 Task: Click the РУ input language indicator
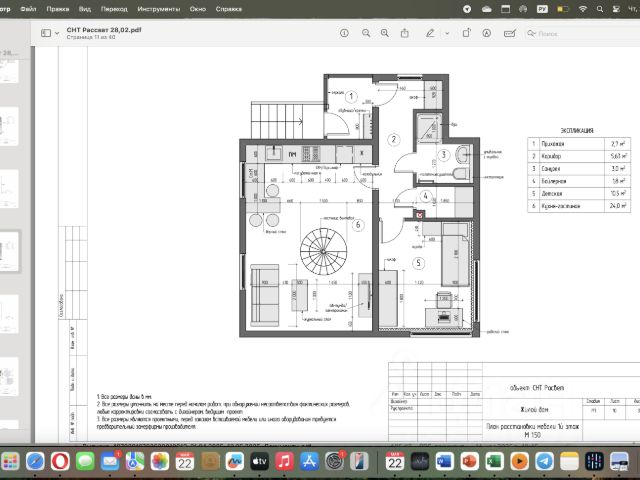pos(542,9)
